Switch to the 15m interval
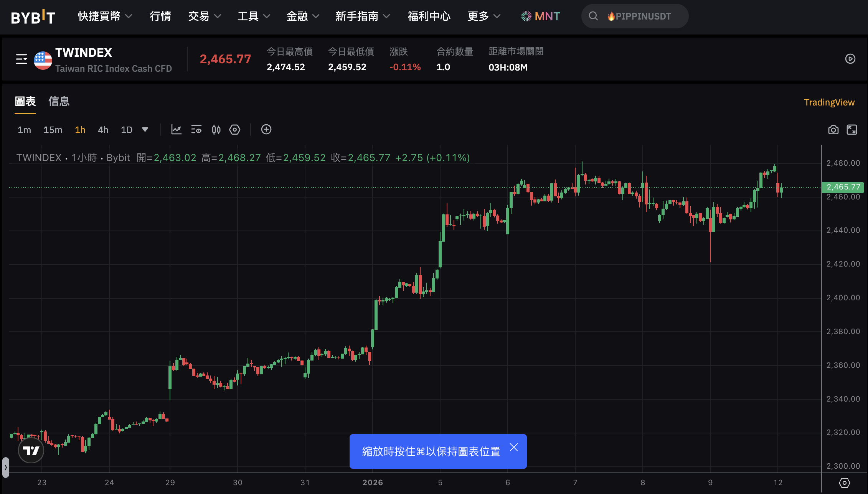 (53, 130)
